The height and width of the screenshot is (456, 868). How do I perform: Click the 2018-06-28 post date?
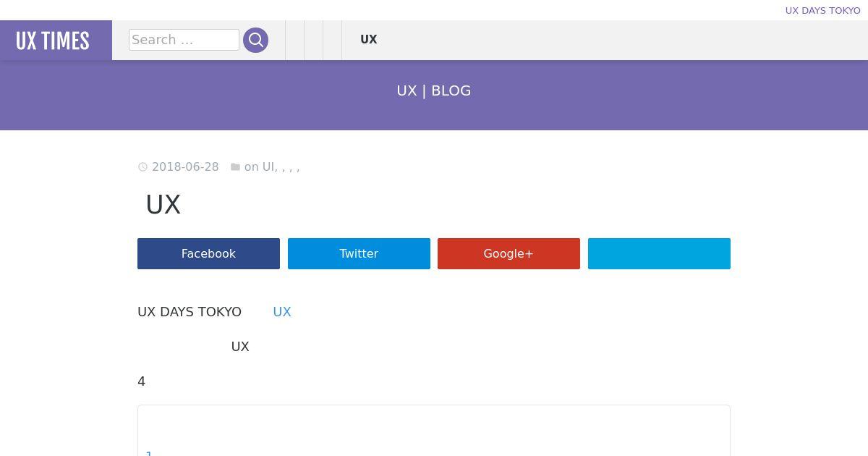185,167
